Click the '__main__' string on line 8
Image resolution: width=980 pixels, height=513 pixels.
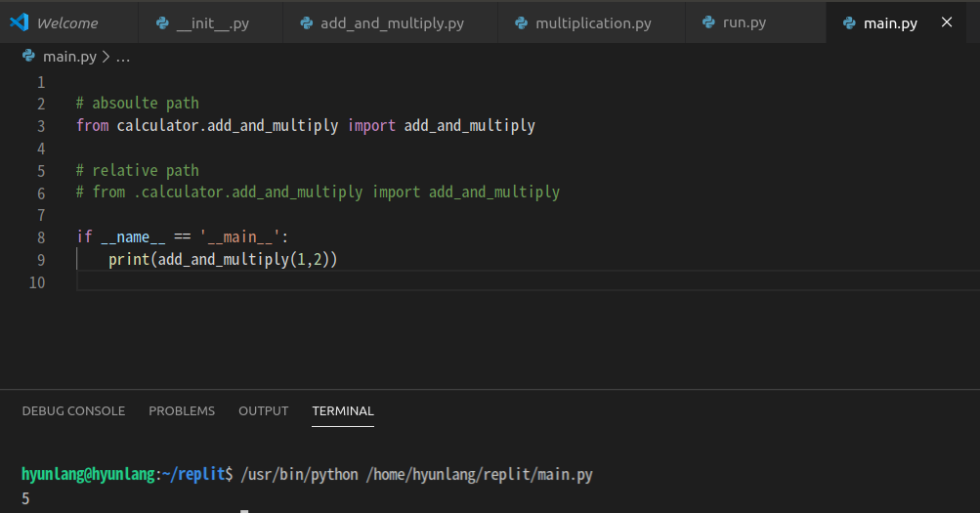(240, 236)
